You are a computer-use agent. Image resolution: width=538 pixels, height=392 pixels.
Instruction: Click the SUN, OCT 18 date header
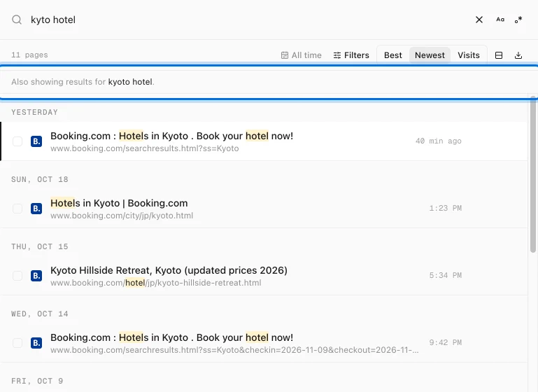pyautogui.click(x=39, y=179)
